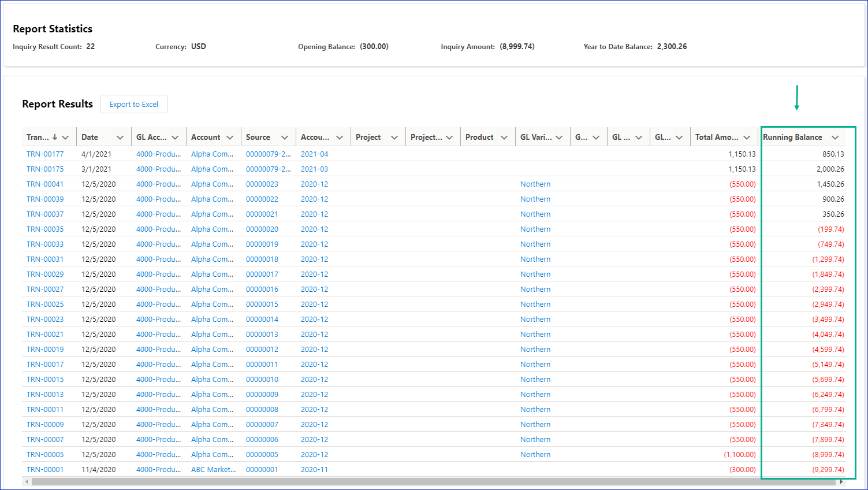Click the sort arrow in Tran column header
Image resolution: width=868 pixels, height=490 pixels.
[55, 138]
